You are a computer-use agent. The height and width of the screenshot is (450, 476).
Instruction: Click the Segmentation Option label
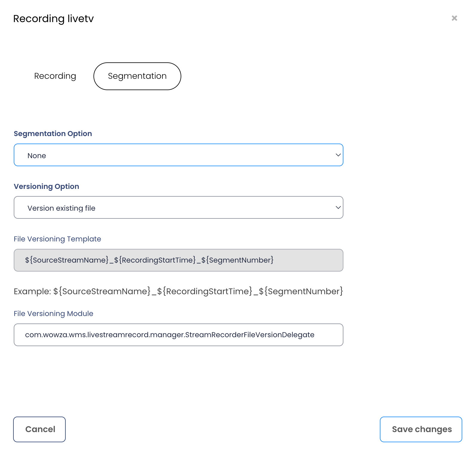(x=53, y=134)
